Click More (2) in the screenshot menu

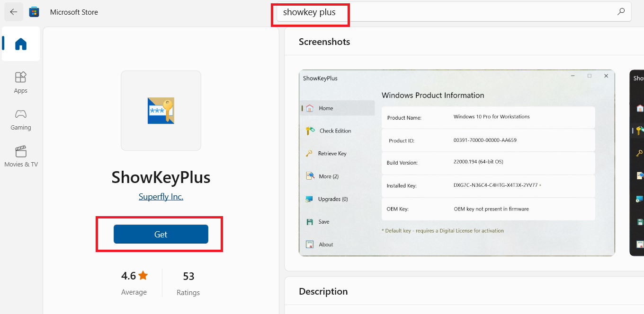[329, 176]
